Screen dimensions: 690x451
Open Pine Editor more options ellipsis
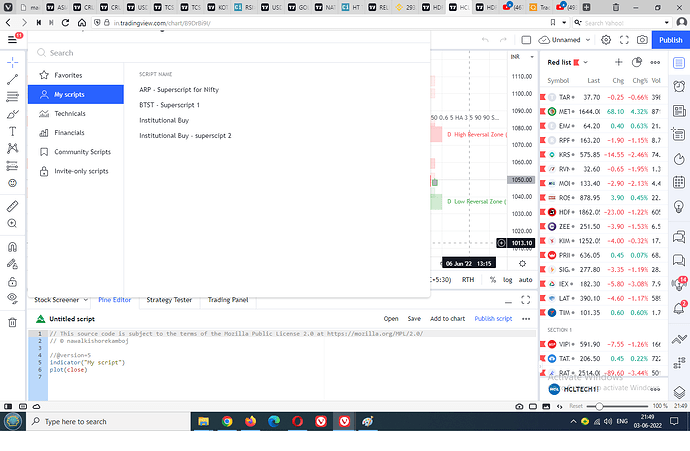coord(526,319)
